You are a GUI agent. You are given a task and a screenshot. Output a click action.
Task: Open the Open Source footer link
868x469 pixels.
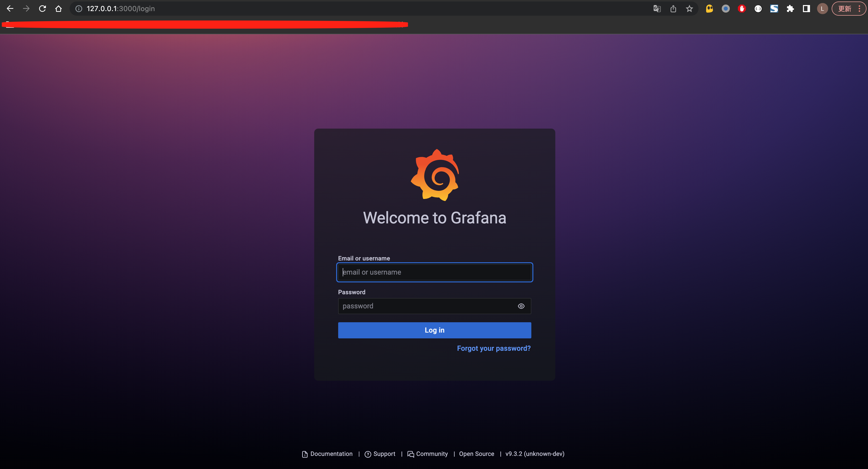click(476, 454)
